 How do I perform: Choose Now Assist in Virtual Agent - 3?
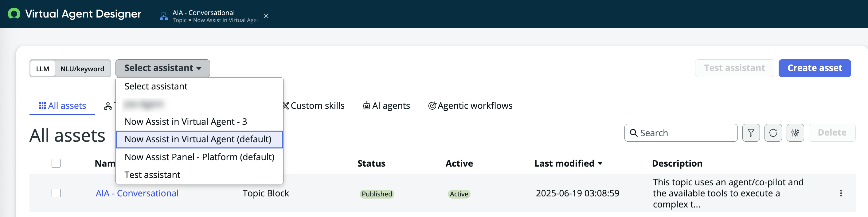pos(199,122)
